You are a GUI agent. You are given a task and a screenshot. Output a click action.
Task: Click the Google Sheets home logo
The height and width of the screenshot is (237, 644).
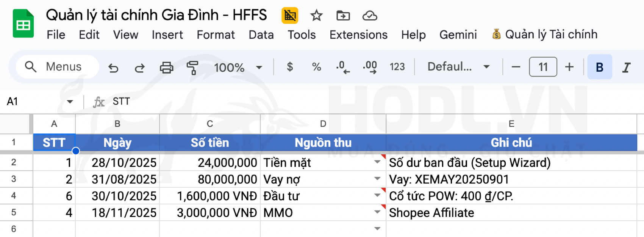click(x=23, y=24)
